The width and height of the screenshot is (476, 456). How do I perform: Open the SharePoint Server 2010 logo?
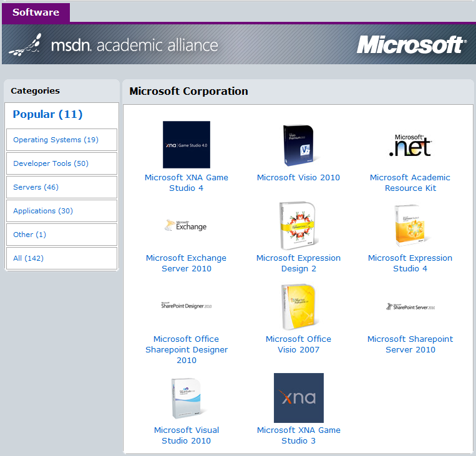tap(410, 307)
